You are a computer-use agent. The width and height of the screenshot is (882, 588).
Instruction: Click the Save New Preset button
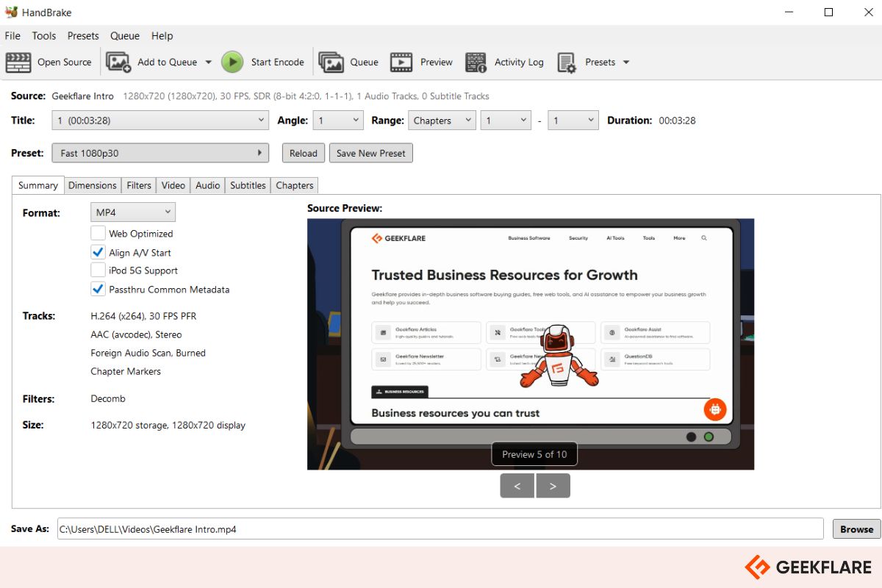[371, 153]
